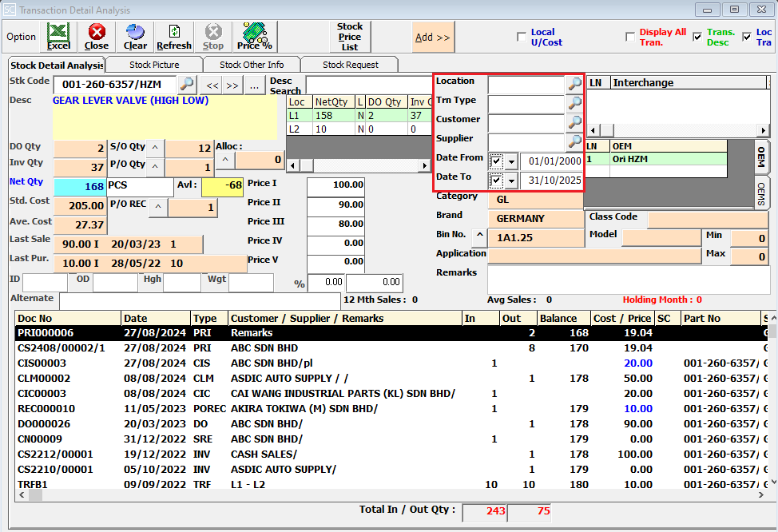Open stock code search magnifier
Viewport: 778px width, 532px height.
click(x=187, y=85)
